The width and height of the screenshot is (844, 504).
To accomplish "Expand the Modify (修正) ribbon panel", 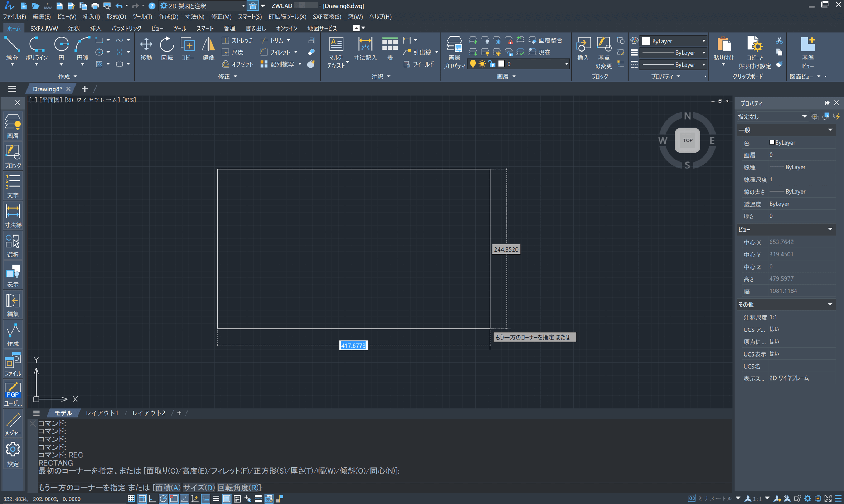I will [228, 77].
